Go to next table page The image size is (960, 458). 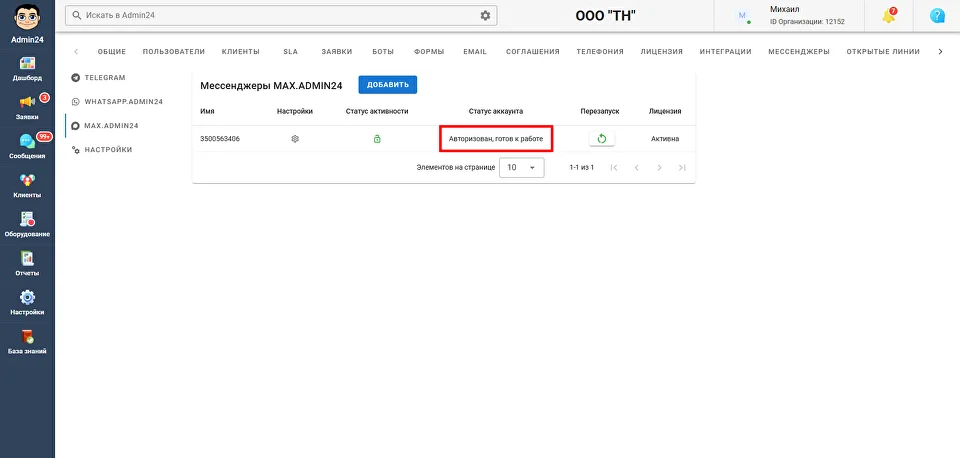[659, 167]
